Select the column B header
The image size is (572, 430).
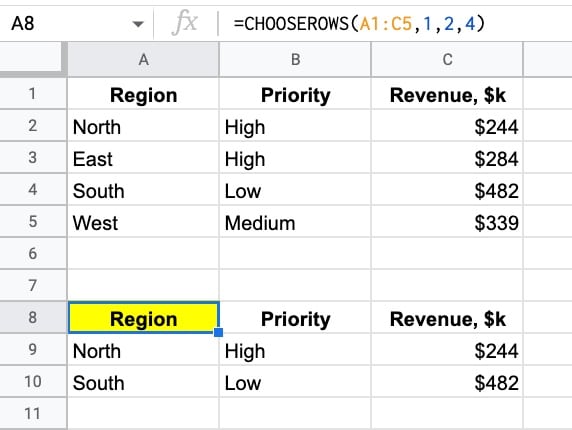click(x=295, y=59)
